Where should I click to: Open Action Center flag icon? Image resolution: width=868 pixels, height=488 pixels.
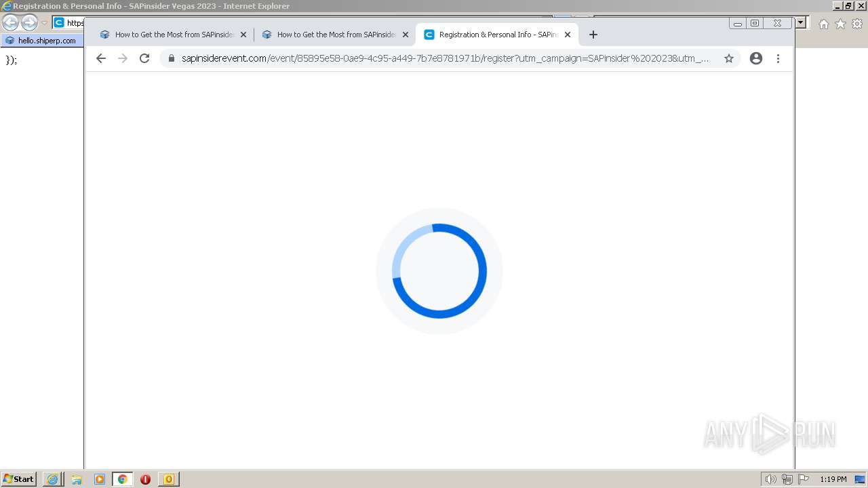point(804,479)
